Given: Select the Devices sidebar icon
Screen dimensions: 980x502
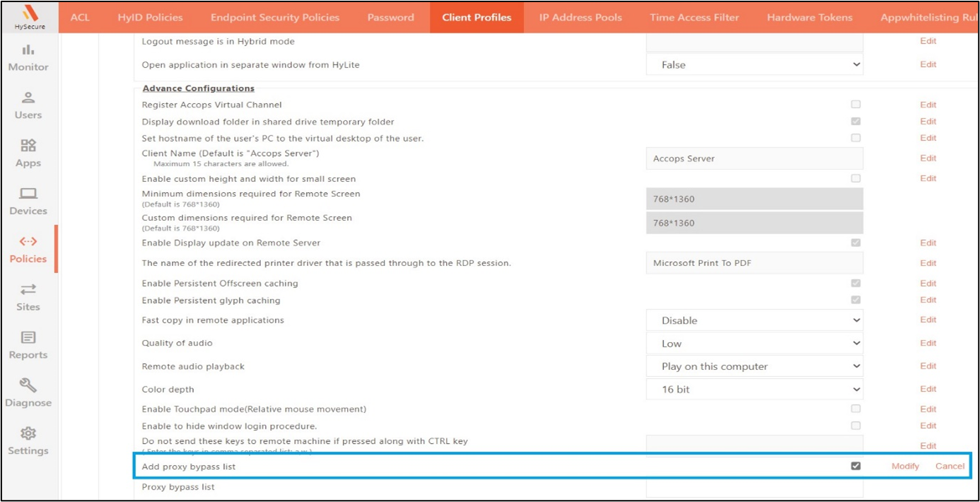Looking at the screenshot, I should [28, 202].
